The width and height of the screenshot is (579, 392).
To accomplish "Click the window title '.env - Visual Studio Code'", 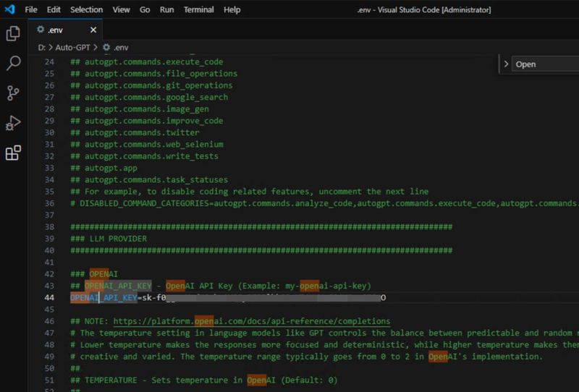I will [x=424, y=9].
